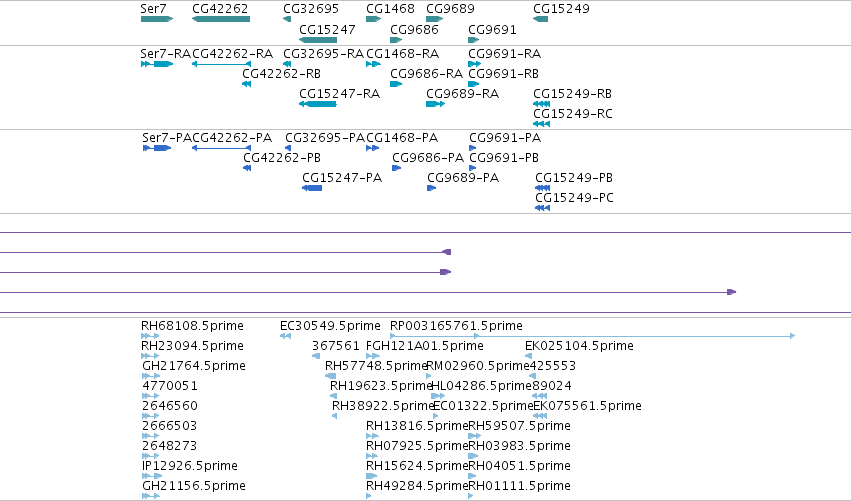Click EST RH19623.5prime
The width and height of the screenshot is (851, 501).
click(333, 396)
